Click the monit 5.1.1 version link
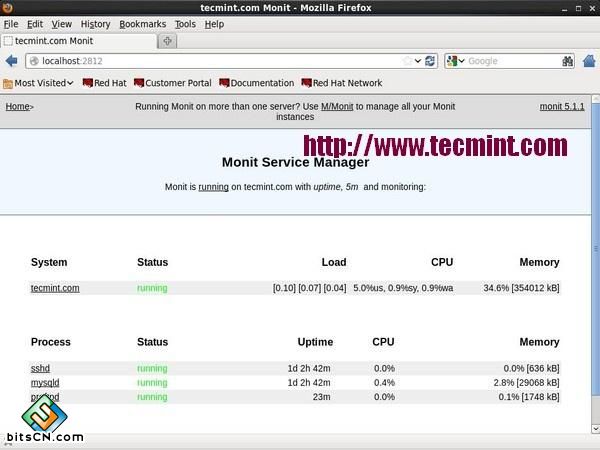This screenshot has width=600, height=450. 562,106
